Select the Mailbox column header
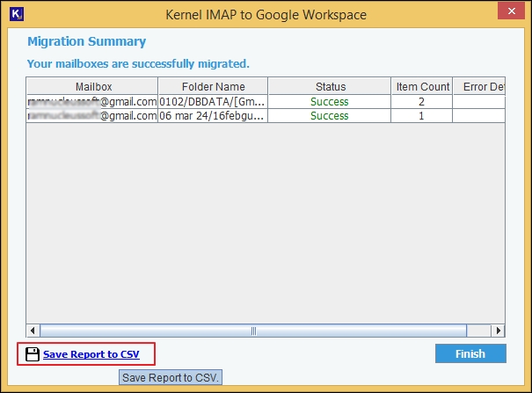 tap(92, 86)
